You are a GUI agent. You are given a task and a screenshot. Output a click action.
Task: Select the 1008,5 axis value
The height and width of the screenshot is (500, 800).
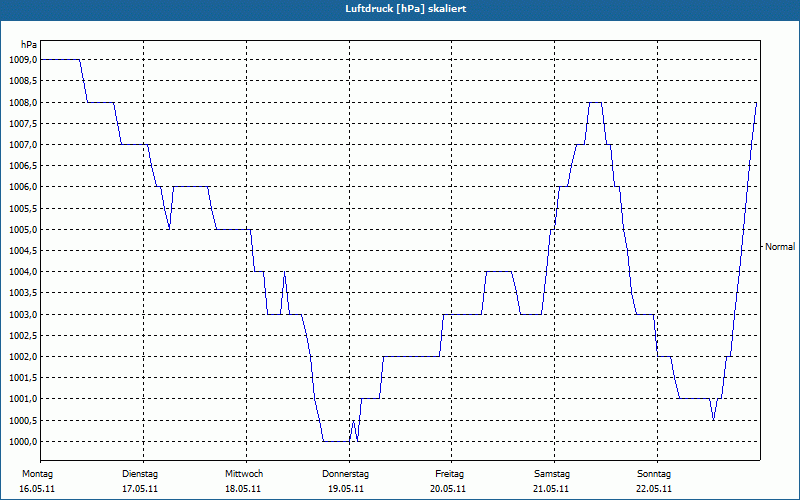tap(23, 81)
